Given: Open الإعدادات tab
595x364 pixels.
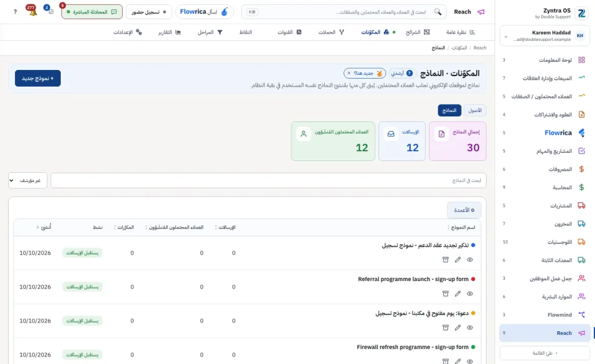Looking at the screenshot, I should coord(128,32).
